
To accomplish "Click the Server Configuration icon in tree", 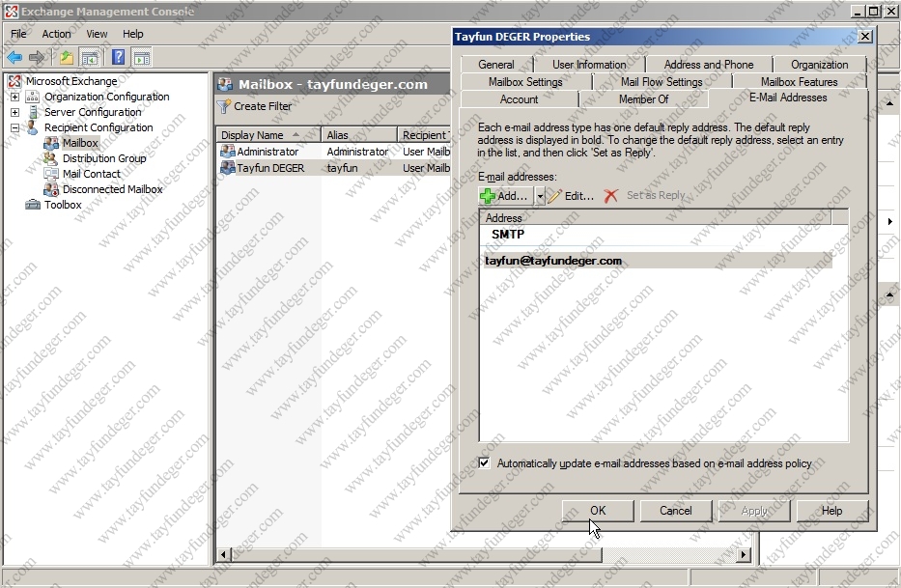I will pos(33,112).
